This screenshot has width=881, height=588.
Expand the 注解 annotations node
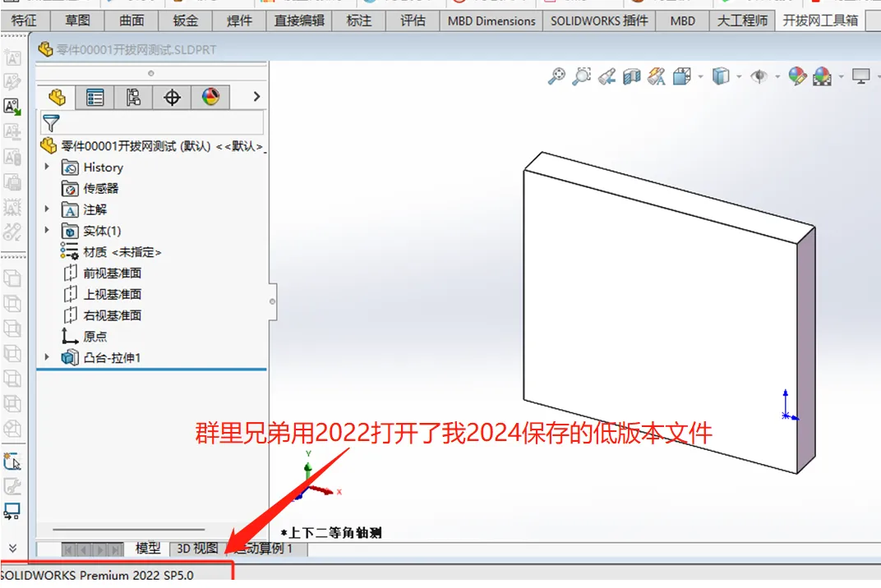47,209
